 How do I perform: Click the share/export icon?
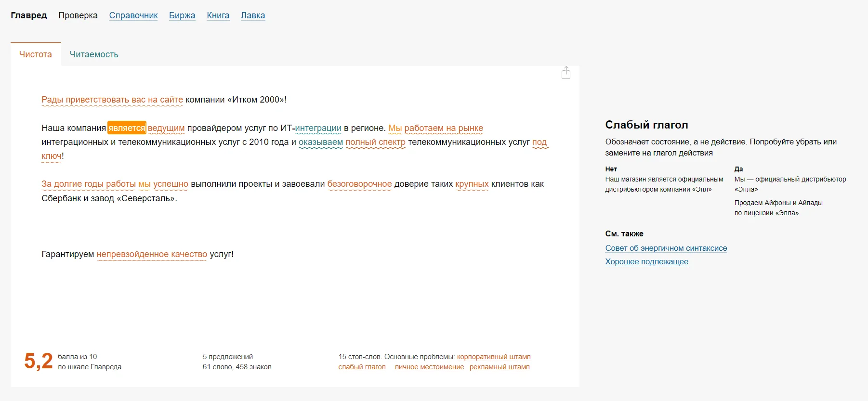pyautogui.click(x=566, y=73)
